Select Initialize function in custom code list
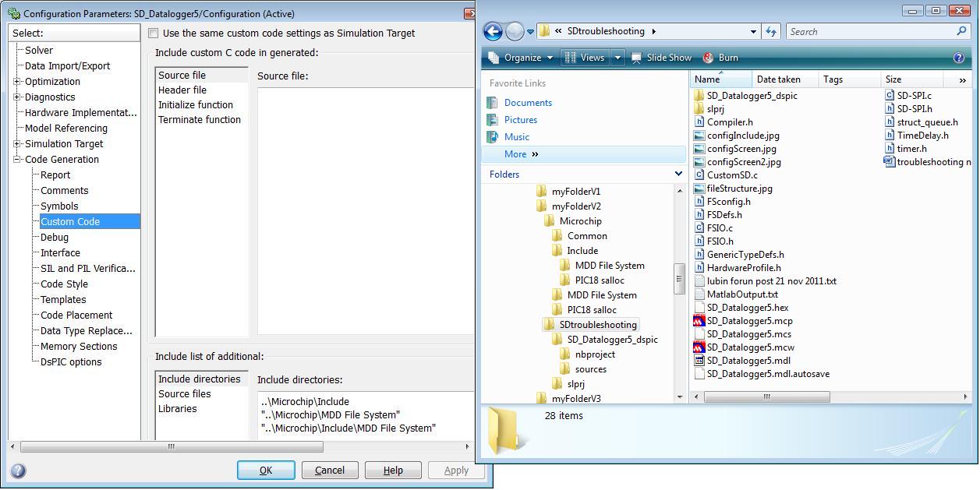The height and width of the screenshot is (490, 980). pos(196,105)
